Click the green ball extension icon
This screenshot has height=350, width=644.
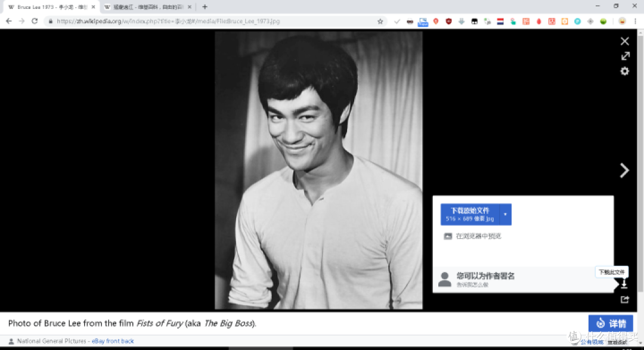pos(603,21)
